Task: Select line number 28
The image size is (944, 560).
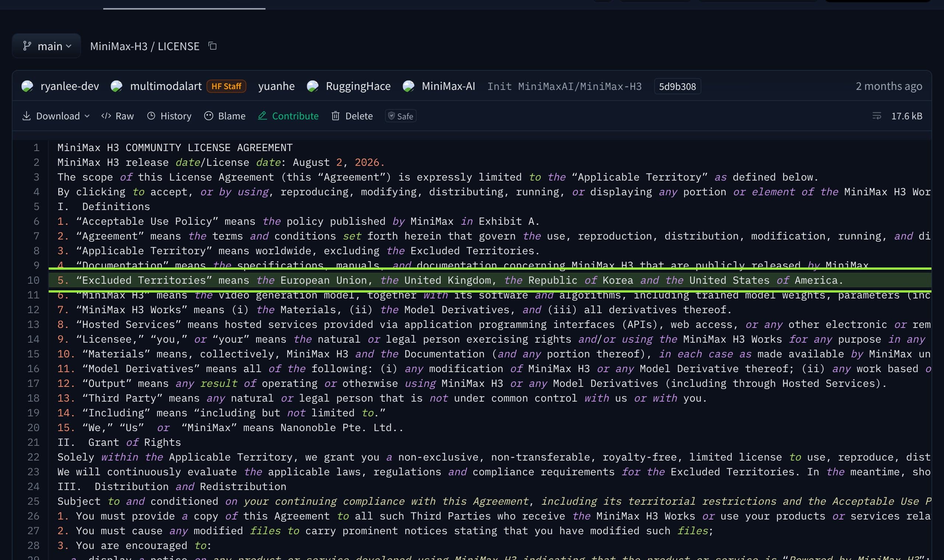Action: click(33, 545)
